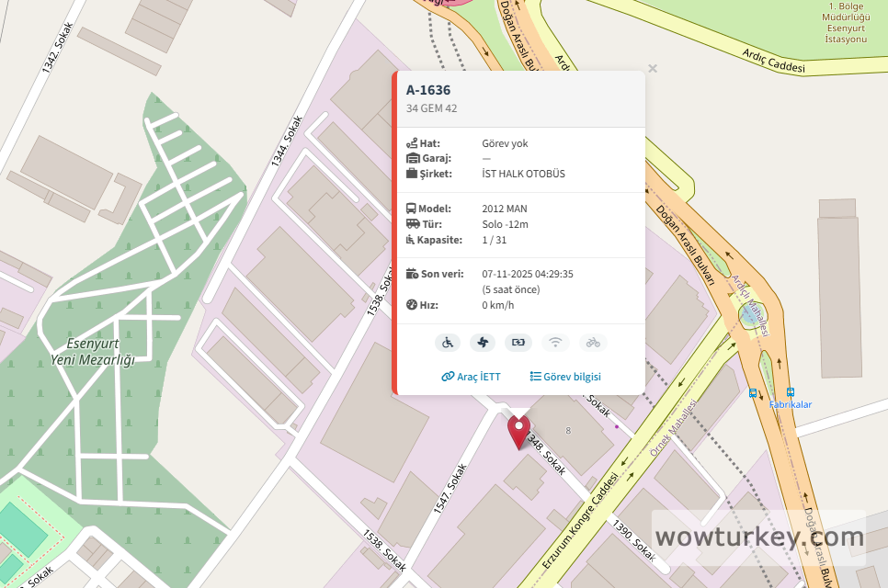Click the greyed-out bicycle feature icon
Screen dimensions: 888x588
click(593, 343)
